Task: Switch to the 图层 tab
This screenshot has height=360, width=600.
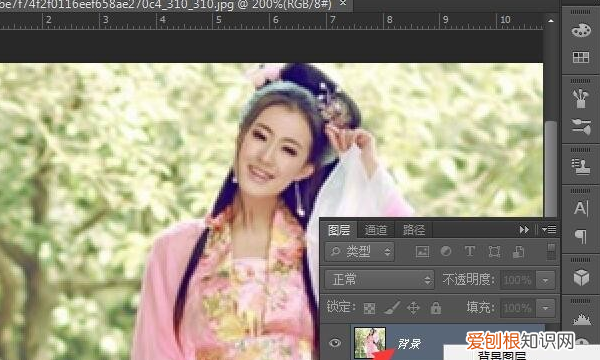Action: pyautogui.click(x=339, y=230)
